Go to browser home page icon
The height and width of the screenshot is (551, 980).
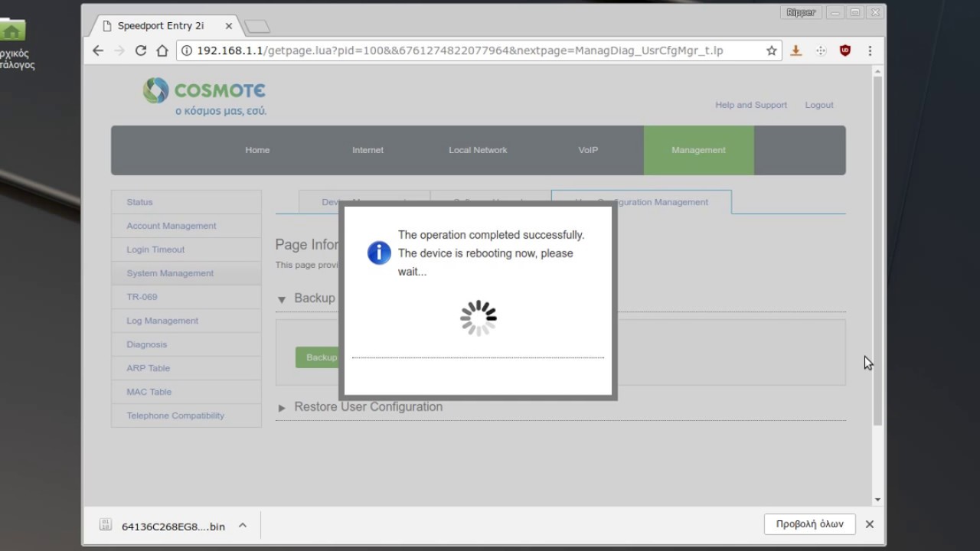point(162,51)
